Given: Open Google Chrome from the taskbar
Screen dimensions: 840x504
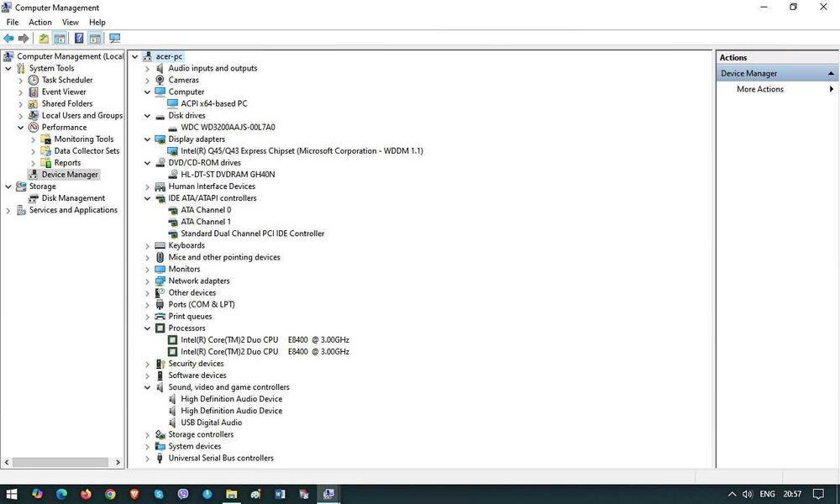Looking at the screenshot, I should point(110,494).
